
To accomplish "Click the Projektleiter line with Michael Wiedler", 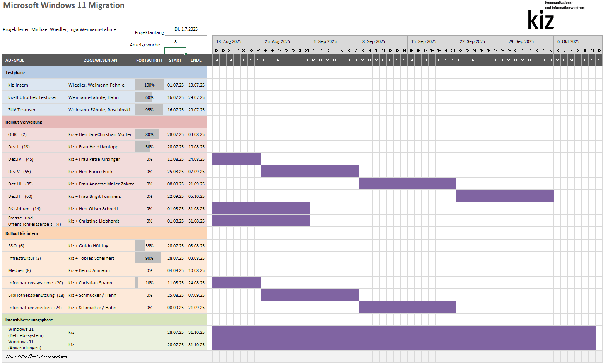I will point(60,29).
